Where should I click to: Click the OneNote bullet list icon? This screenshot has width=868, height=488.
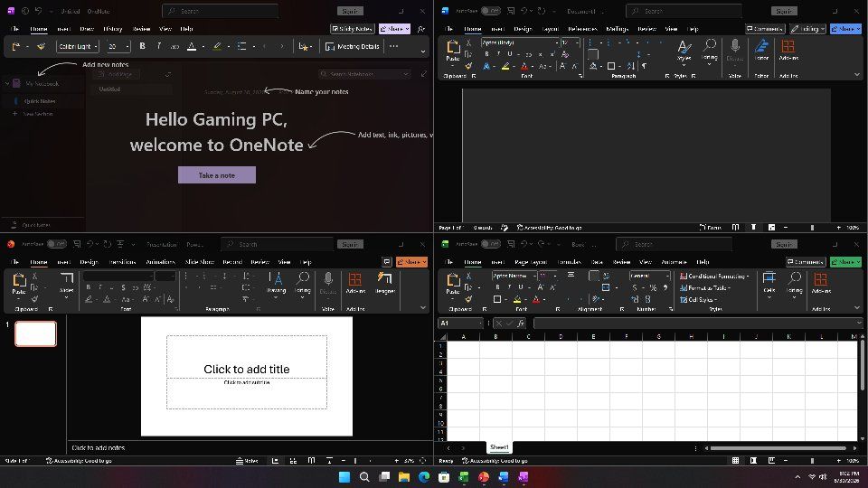[242, 46]
